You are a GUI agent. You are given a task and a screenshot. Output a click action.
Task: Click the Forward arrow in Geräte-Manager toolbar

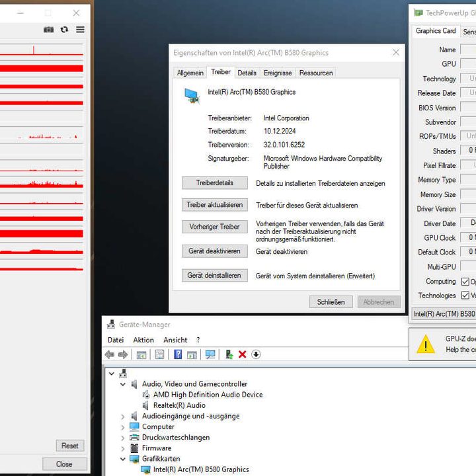point(123,354)
